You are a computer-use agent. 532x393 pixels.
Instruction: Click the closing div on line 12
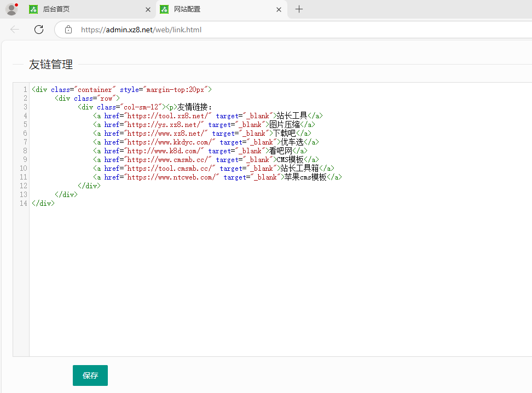(89, 186)
